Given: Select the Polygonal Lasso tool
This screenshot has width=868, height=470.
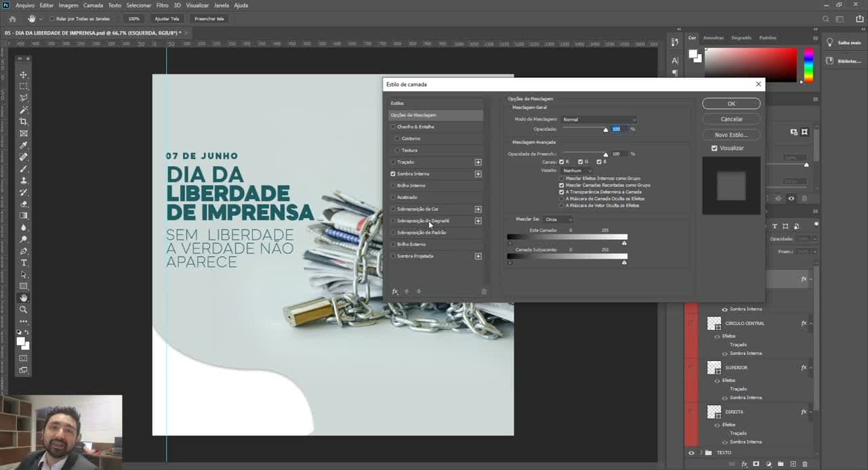Looking at the screenshot, I should click(24, 98).
